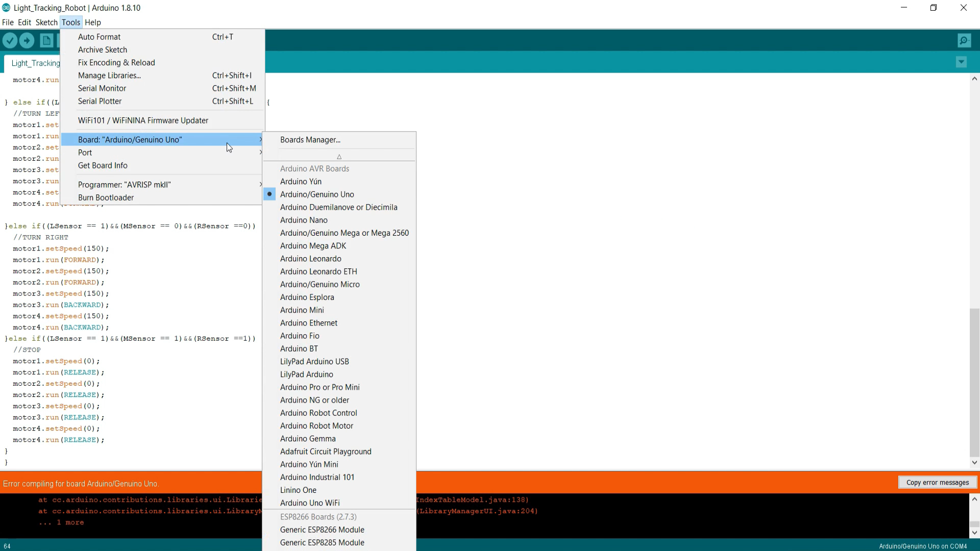
Task: Click the Arduino app icon in title bar
Action: coord(6,8)
